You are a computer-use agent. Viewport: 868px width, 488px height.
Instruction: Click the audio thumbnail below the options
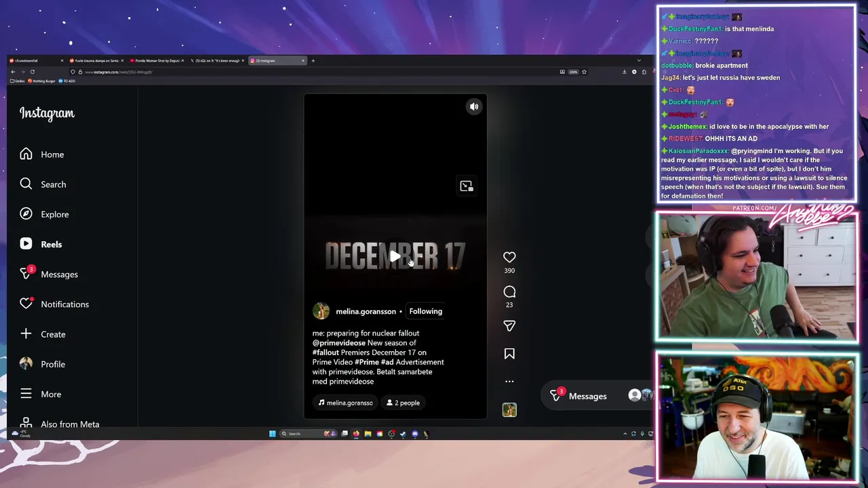point(509,409)
